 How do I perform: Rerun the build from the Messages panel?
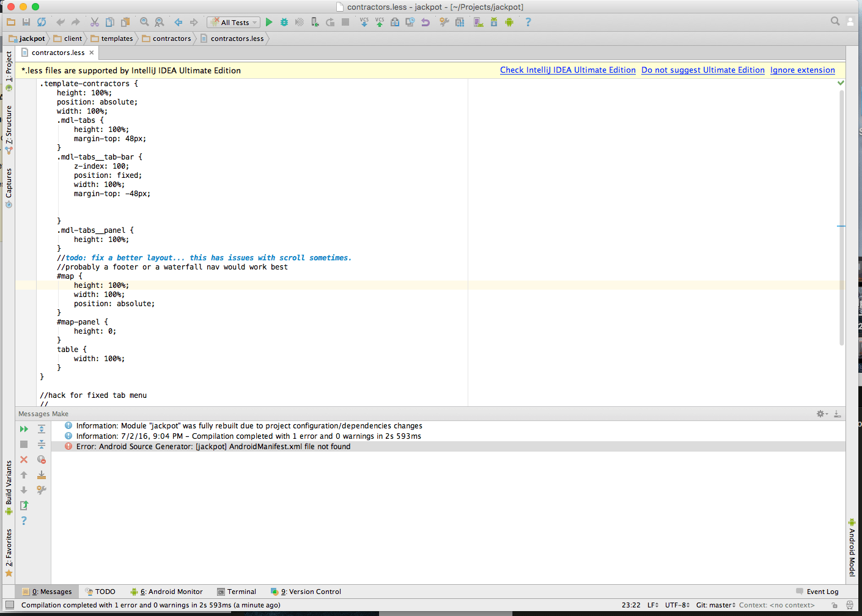click(x=24, y=428)
